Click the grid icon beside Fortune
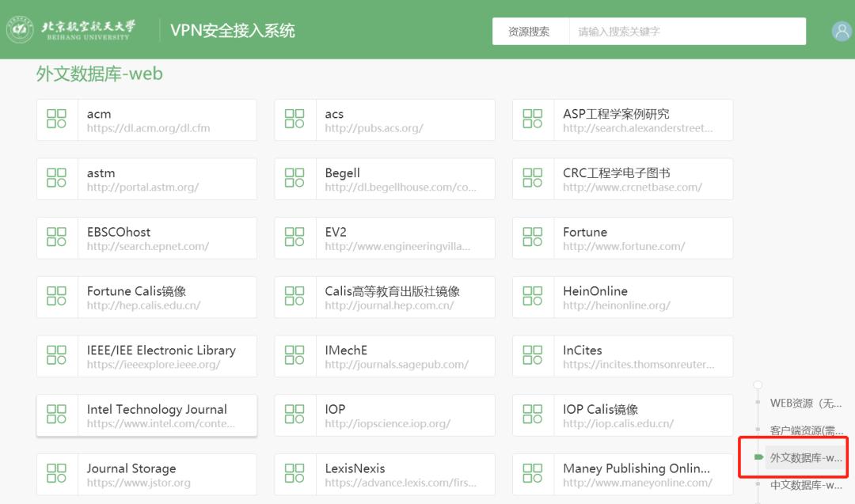 coord(531,237)
